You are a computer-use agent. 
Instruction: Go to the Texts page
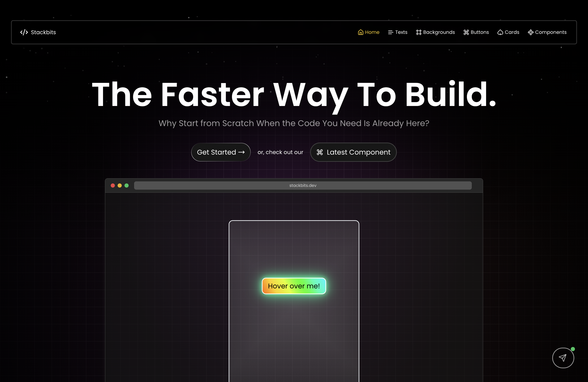[398, 32]
